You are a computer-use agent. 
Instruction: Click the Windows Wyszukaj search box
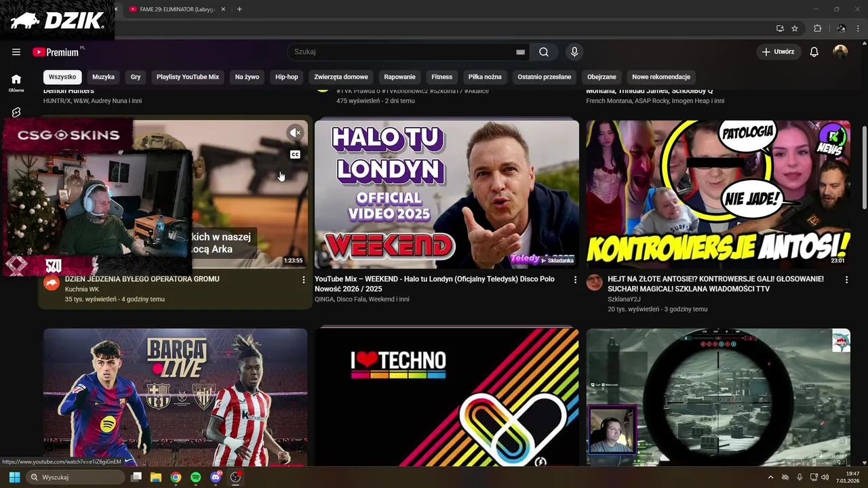click(76, 477)
